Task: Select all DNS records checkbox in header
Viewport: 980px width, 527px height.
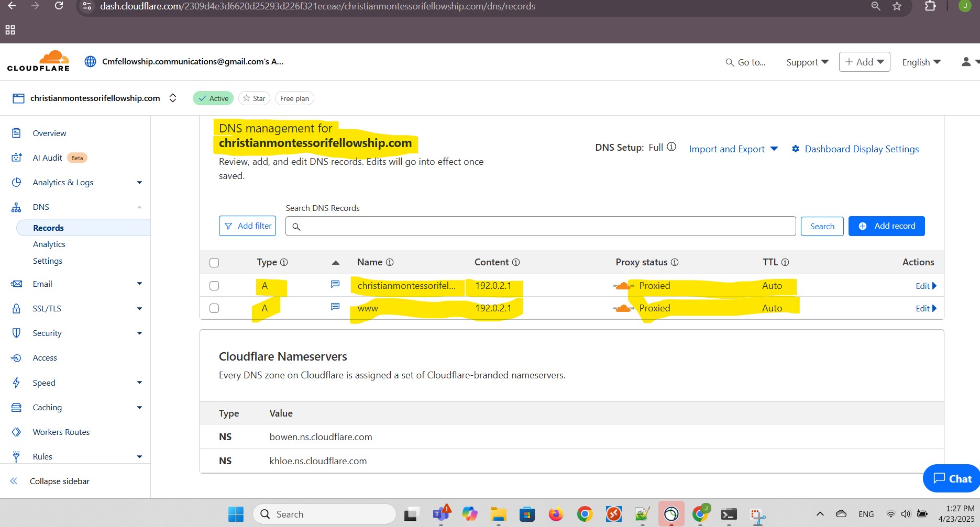Action: (x=214, y=263)
